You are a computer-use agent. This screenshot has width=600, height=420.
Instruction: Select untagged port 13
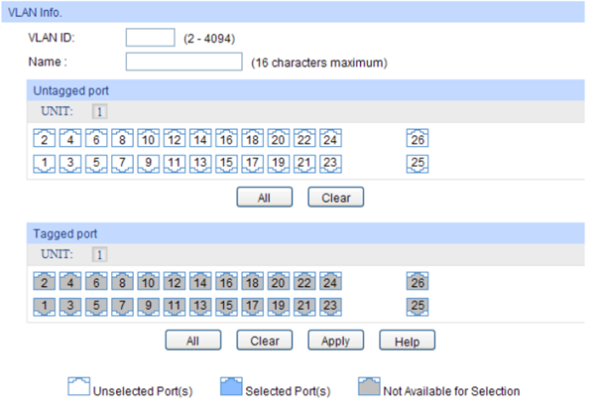point(200,162)
